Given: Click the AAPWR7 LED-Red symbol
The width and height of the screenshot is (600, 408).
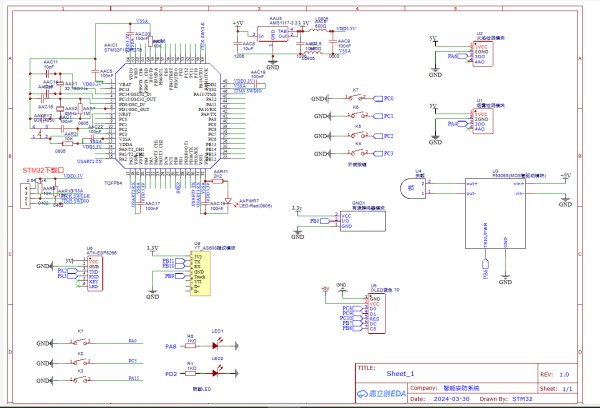Looking at the screenshot, I should point(228,201).
